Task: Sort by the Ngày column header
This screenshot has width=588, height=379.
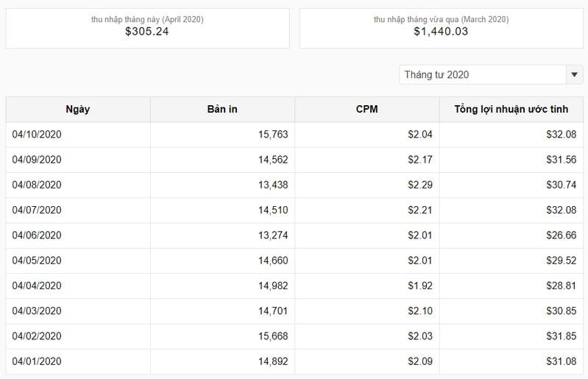Action: click(78, 110)
